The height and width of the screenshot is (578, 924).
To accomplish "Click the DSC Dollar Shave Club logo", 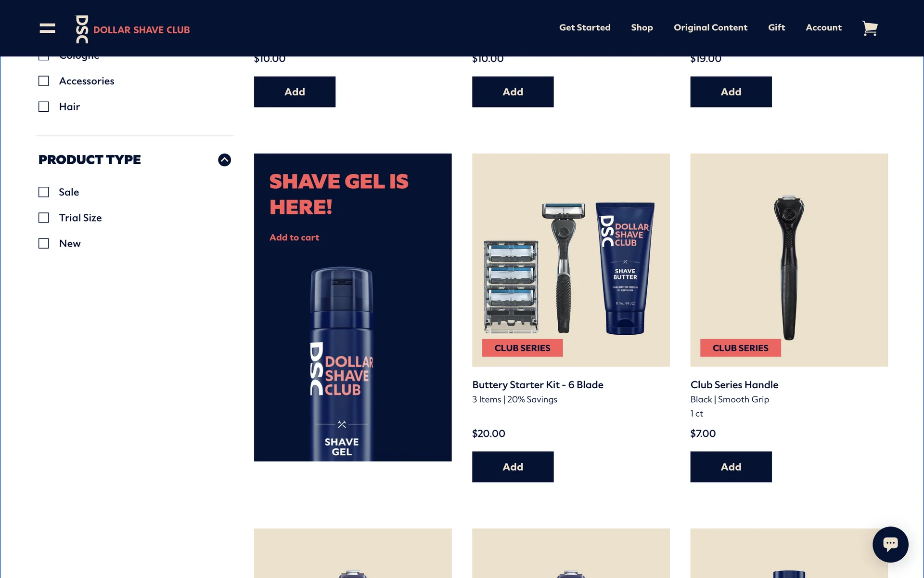I will 133,29.
